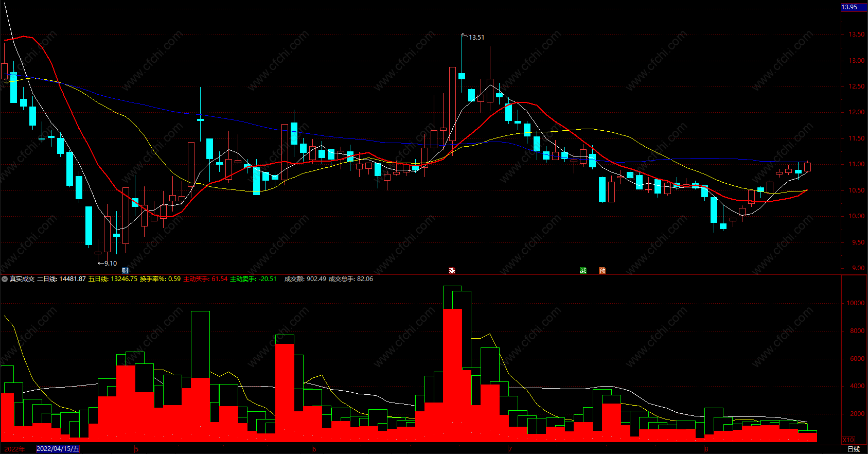This screenshot has width=868, height=454.
Task: Click the 主动卖手: -20.51 value
Action: click(x=253, y=279)
